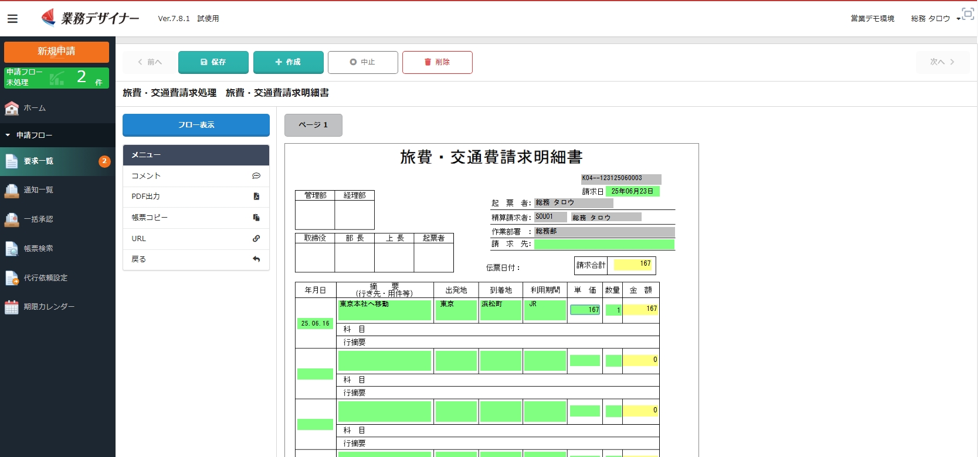Click the 旅費・交通費請求処理 breadcrumb text
Screen dimensions: 980x457
(x=169, y=93)
